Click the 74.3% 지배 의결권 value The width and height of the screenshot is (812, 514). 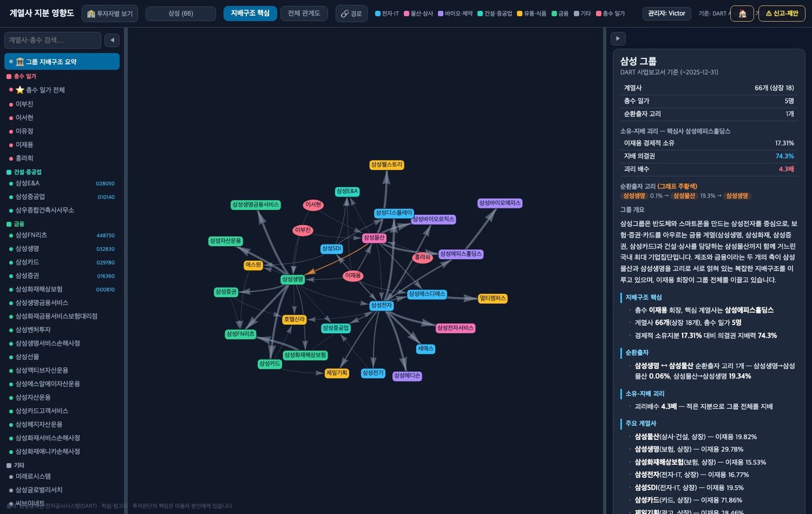pos(784,156)
